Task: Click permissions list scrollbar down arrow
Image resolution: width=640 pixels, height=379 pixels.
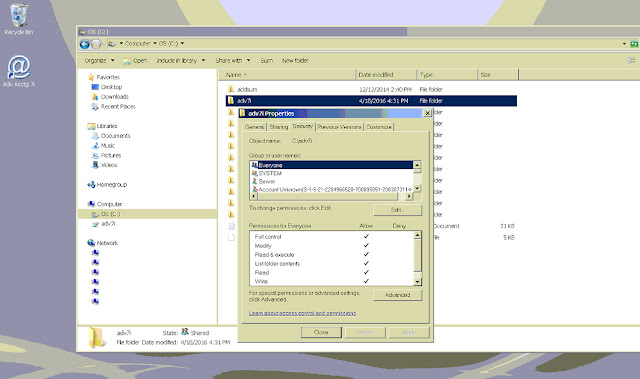Action: point(417,281)
